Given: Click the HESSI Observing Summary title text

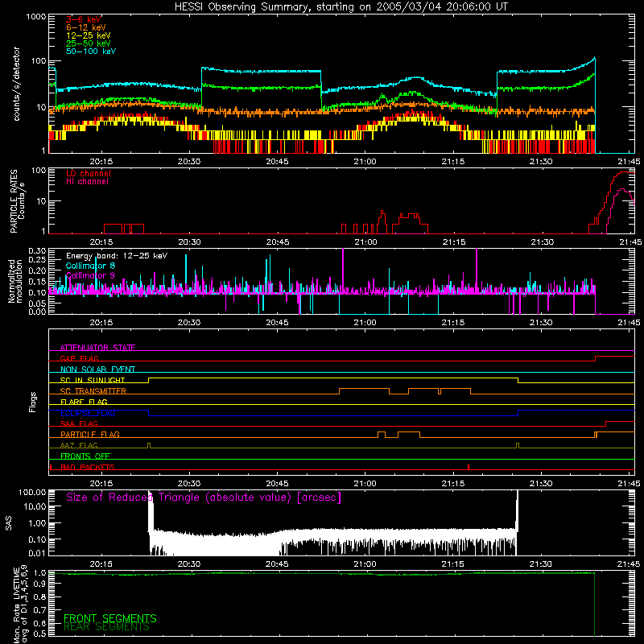Looking at the screenshot, I should [341, 7].
